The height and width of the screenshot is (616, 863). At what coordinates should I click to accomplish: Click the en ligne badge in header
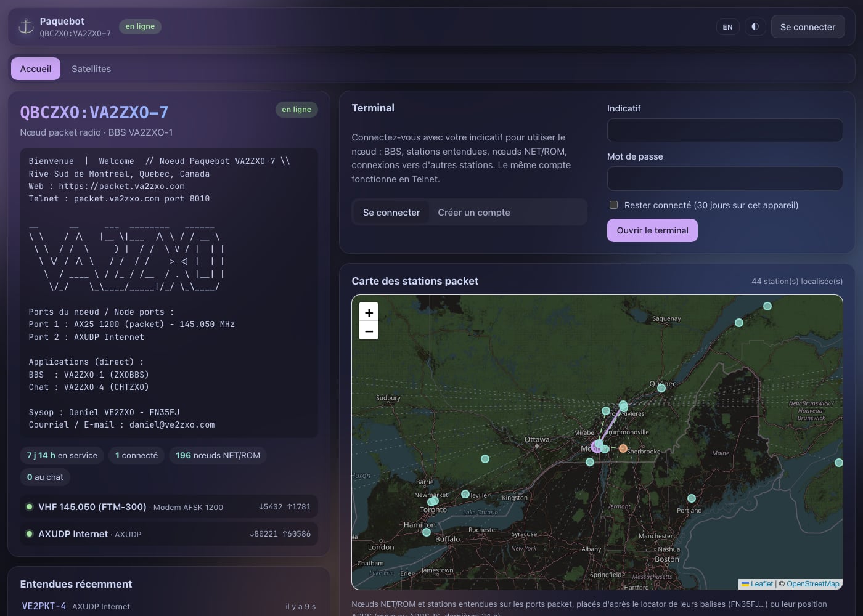[140, 26]
